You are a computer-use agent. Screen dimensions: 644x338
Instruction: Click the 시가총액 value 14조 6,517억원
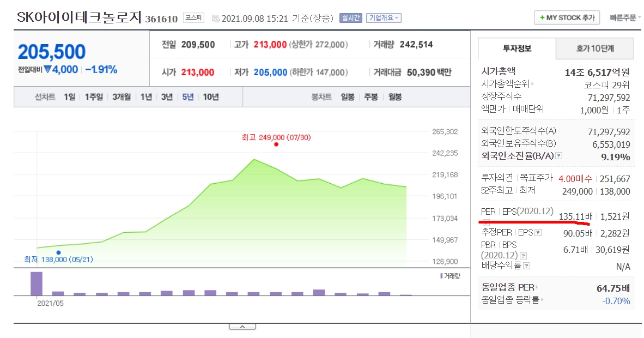coord(597,73)
